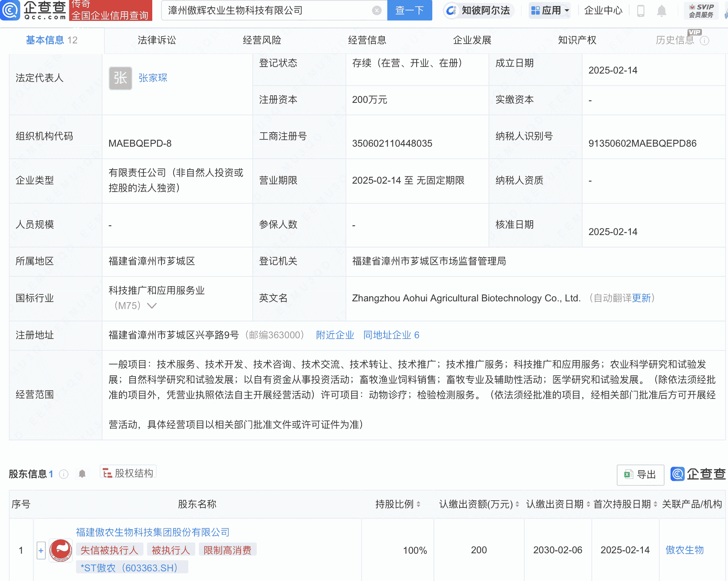Expand the 应用 dropdown menu

[550, 11]
